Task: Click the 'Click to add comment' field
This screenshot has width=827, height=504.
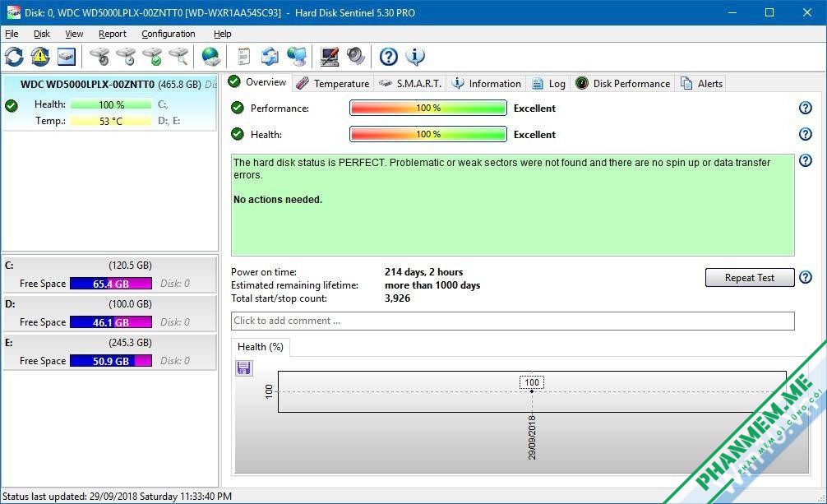Action: [x=513, y=321]
